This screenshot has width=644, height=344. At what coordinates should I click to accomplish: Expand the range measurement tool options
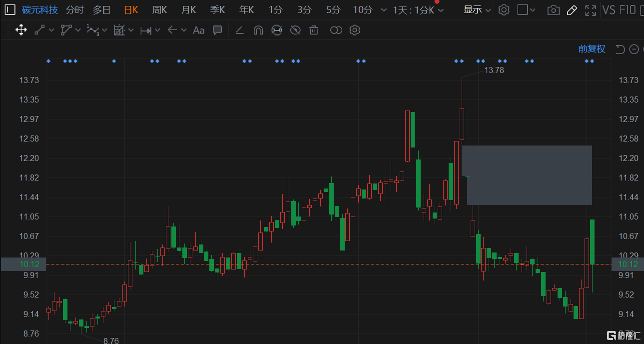pos(157,30)
